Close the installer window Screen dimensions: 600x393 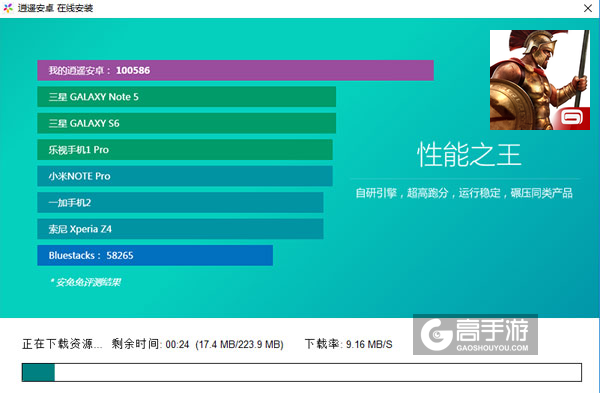coord(588,8)
